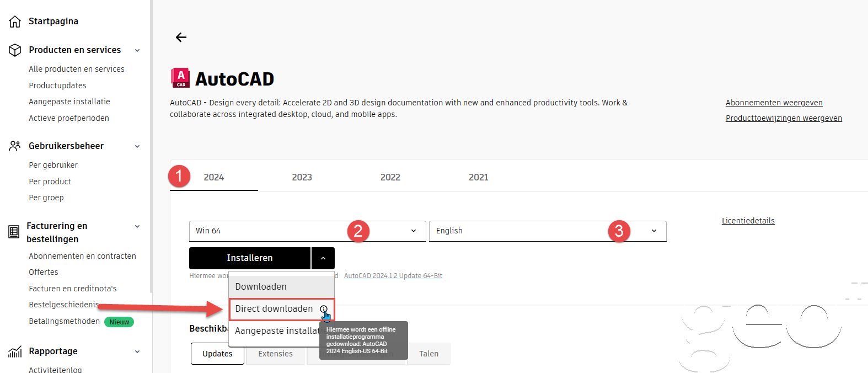Click the sidebar vertical scrollbar

coord(151,146)
